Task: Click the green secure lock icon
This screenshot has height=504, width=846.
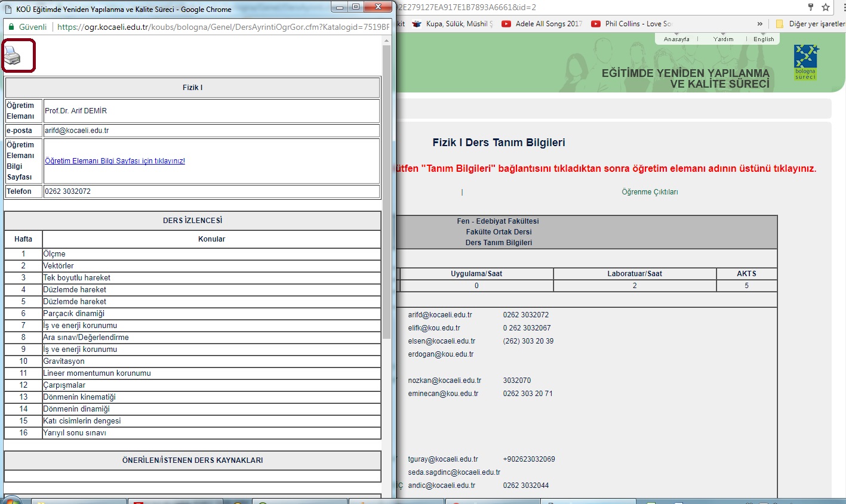Action: (11, 27)
